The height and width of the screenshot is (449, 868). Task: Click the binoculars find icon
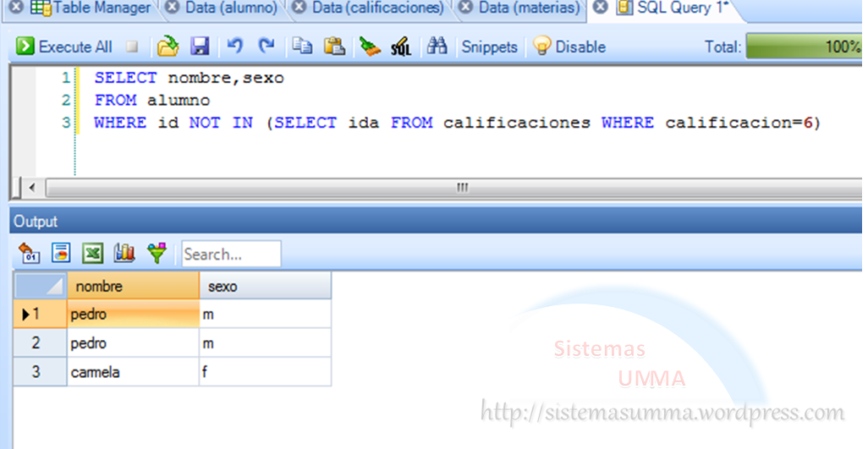437,47
